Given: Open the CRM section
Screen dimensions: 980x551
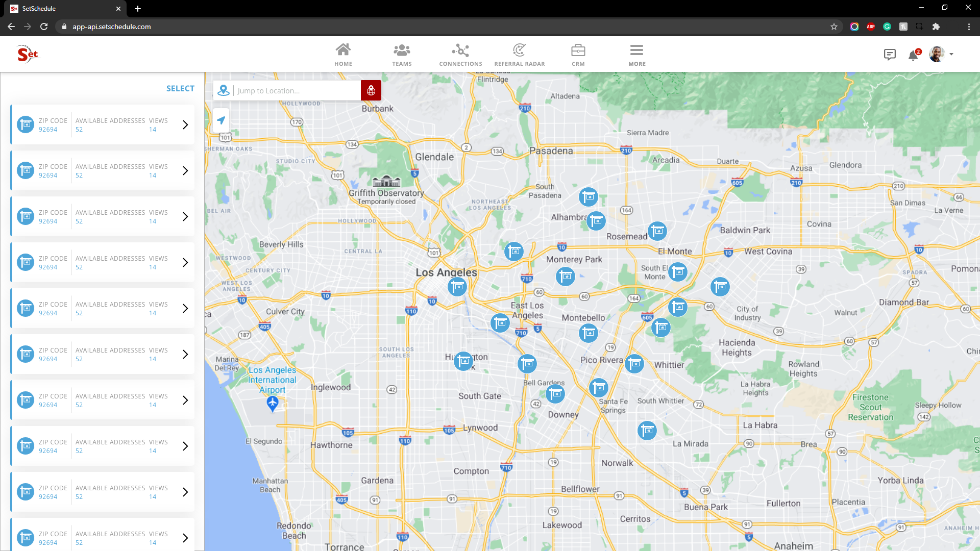Looking at the screenshot, I should (578, 55).
